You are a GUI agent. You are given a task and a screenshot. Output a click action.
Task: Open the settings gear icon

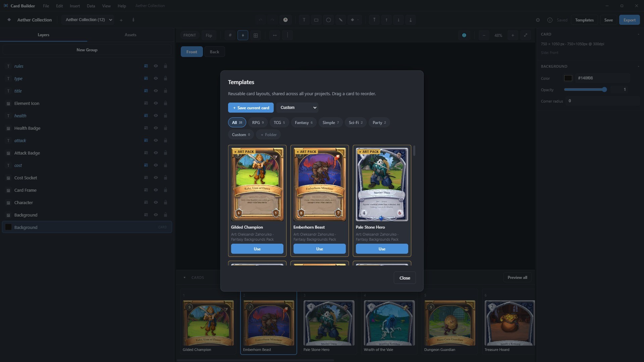tap(538, 20)
